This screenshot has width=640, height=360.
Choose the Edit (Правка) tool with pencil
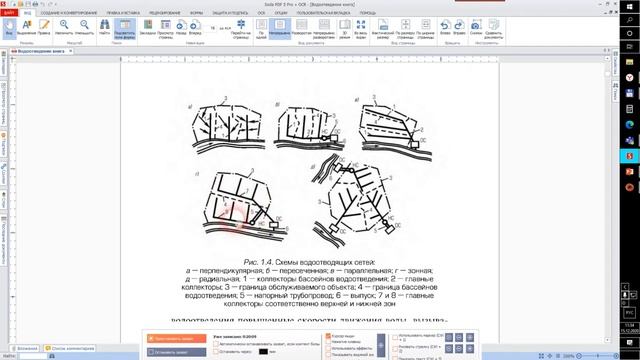pos(44,29)
